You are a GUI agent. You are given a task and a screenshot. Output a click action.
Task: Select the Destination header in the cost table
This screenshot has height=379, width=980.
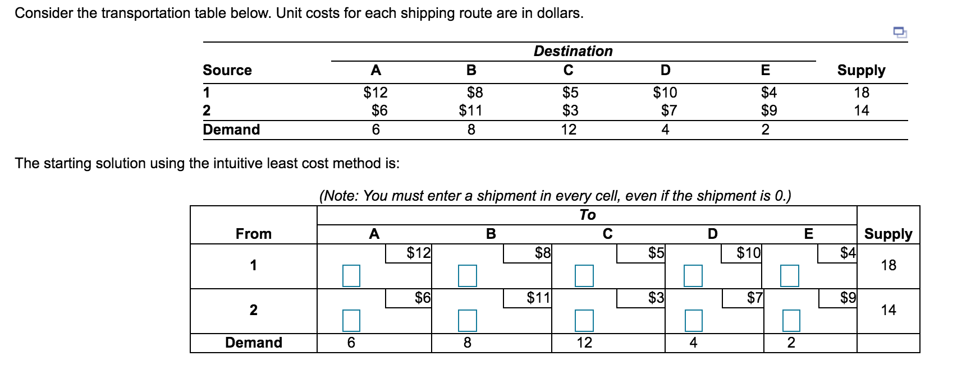(572, 51)
